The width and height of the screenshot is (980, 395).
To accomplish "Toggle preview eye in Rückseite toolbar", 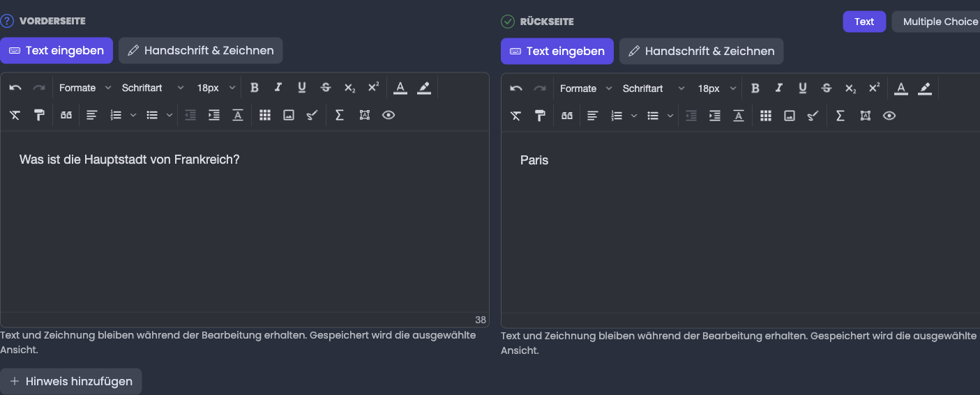I will (x=889, y=116).
